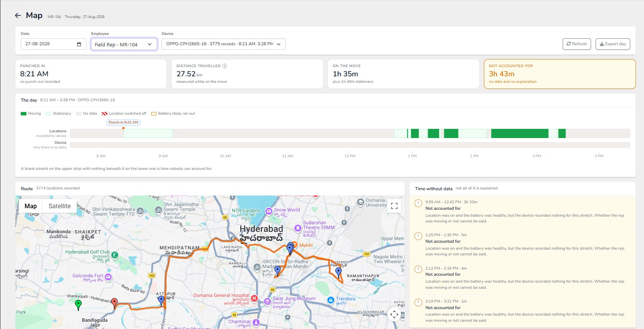Select the blue pin at Attapur

[x=161, y=301]
